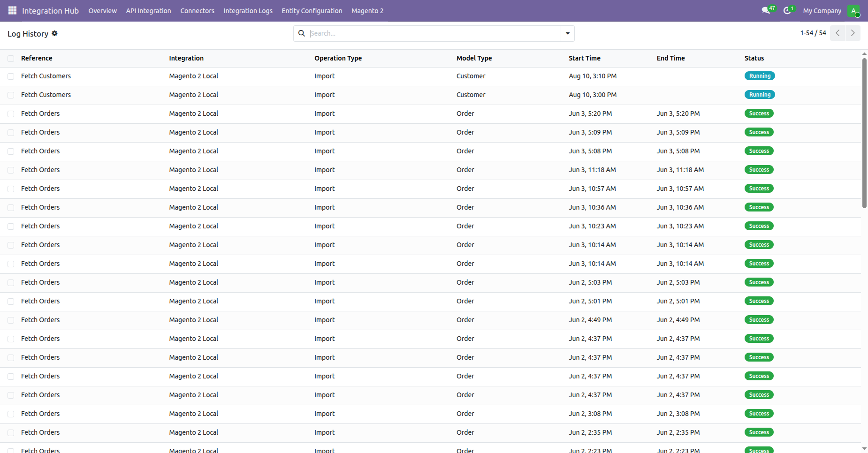Open the Integration Logs menu
The image size is (868, 453).
248,11
